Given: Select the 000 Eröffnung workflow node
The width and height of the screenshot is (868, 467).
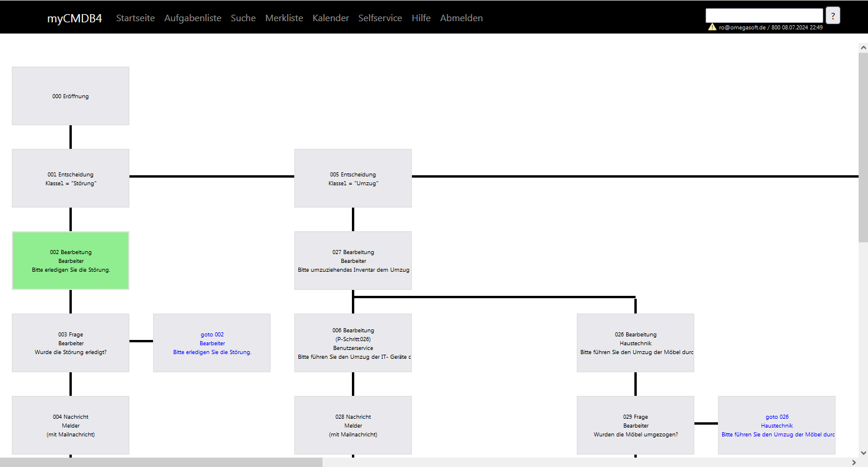Looking at the screenshot, I should tap(71, 96).
